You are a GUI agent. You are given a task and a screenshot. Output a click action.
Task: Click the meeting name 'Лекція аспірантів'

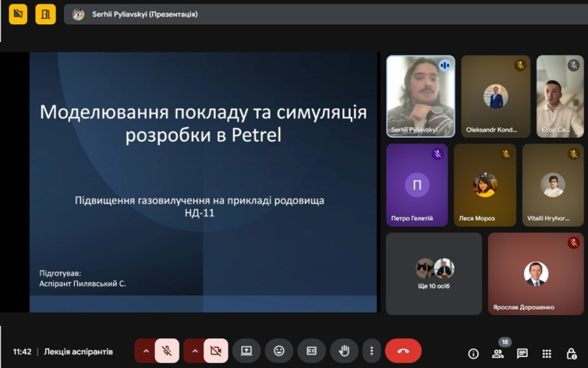pyautogui.click(x=79, y=352)
